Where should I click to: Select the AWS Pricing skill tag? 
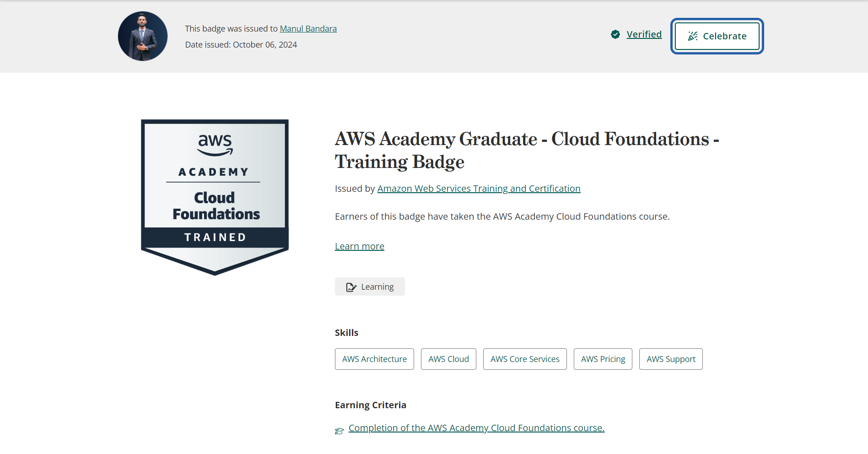[603, 359]
